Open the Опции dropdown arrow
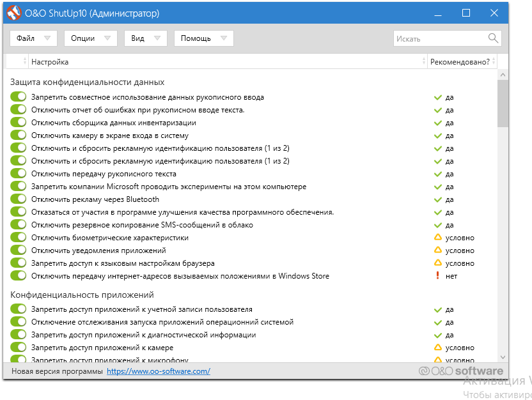 tap(107, 38)
